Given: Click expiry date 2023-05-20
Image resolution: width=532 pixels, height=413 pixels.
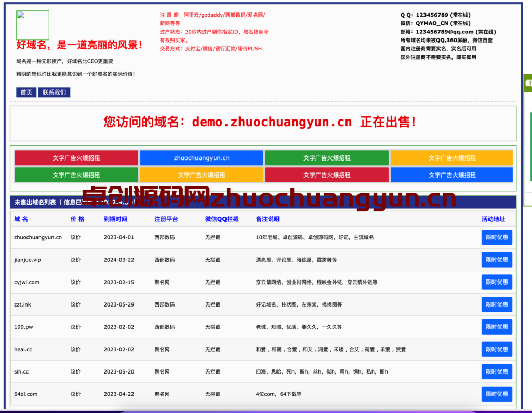Looking at the screenshot, I should click(119, 371).
